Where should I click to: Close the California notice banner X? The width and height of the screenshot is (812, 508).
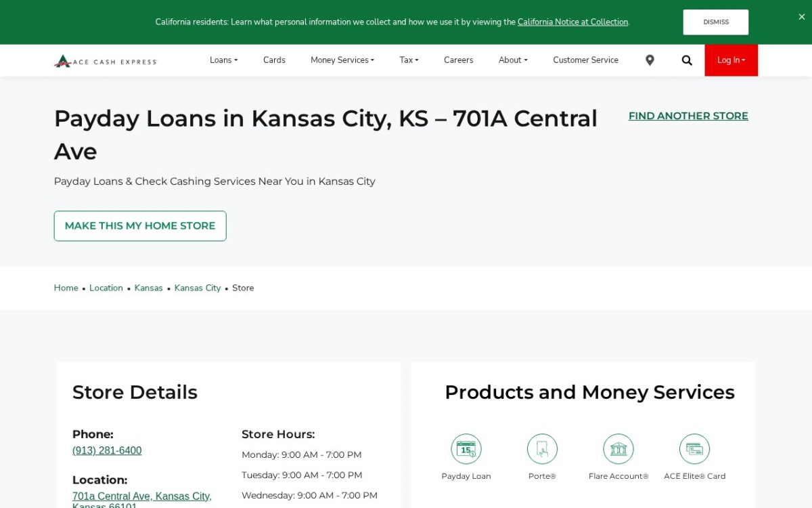(x=802, y=17)
